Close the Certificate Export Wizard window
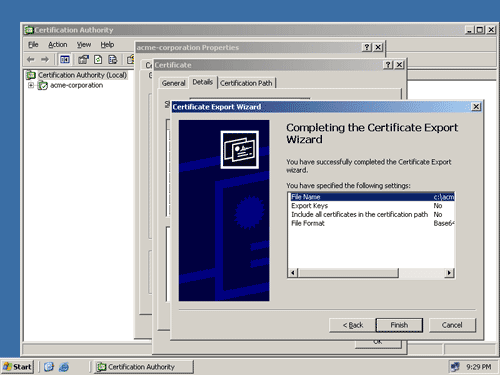This screenshot has height=375, width=500. [476, 107]
